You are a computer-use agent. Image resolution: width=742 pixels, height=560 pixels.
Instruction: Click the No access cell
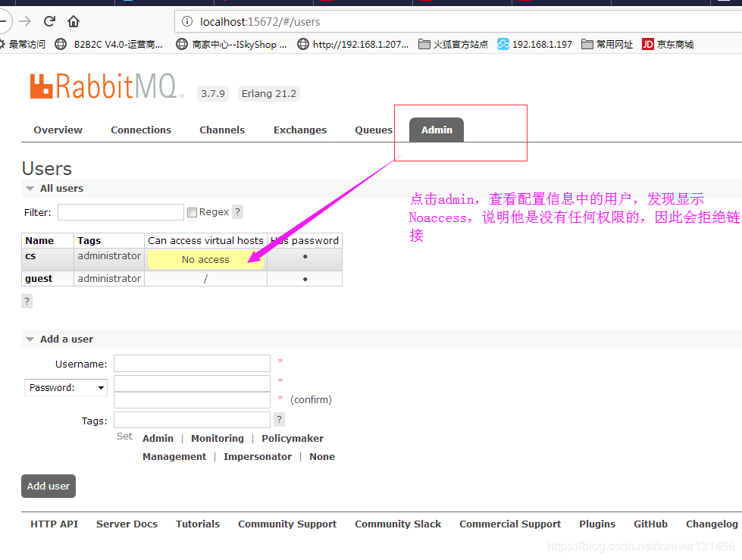(x=205, y=260)
